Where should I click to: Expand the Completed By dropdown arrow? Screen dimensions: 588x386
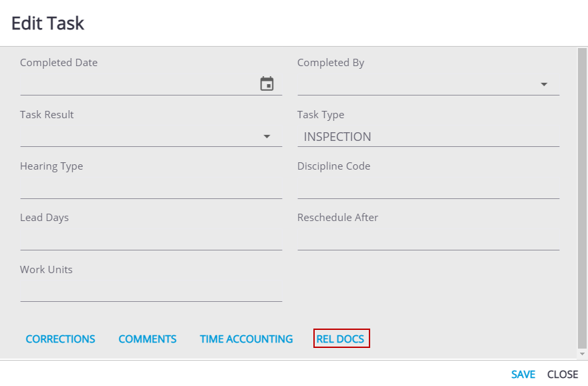544,85
